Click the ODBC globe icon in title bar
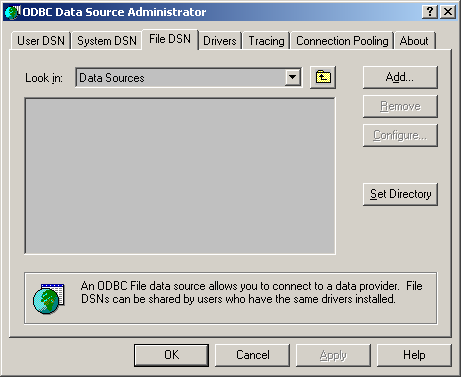 tap(12, 12)
